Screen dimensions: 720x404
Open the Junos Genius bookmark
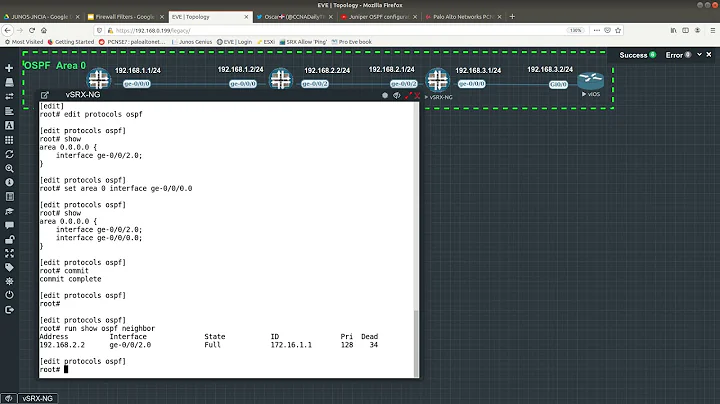click(192, 42)
